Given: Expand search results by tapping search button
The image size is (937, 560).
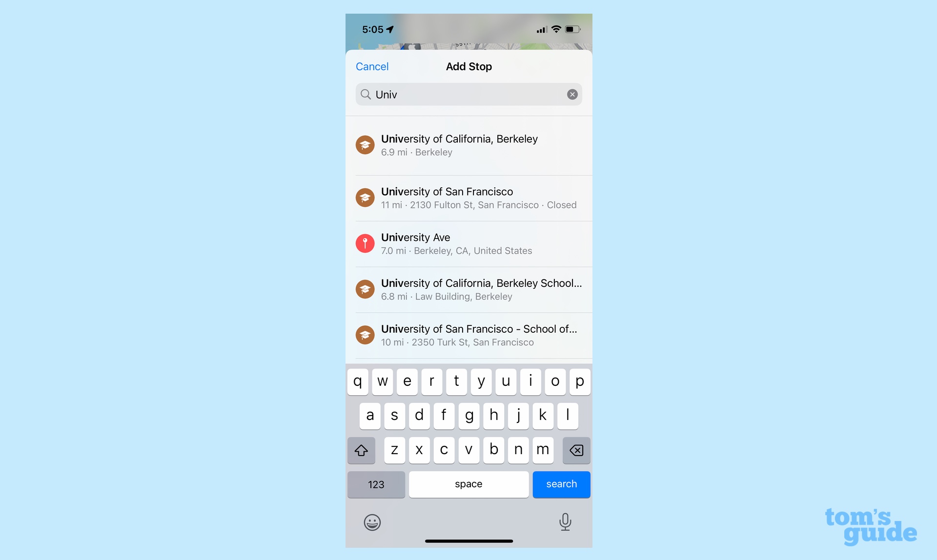Looking at the screenshot, I should (x=562, y=484).
